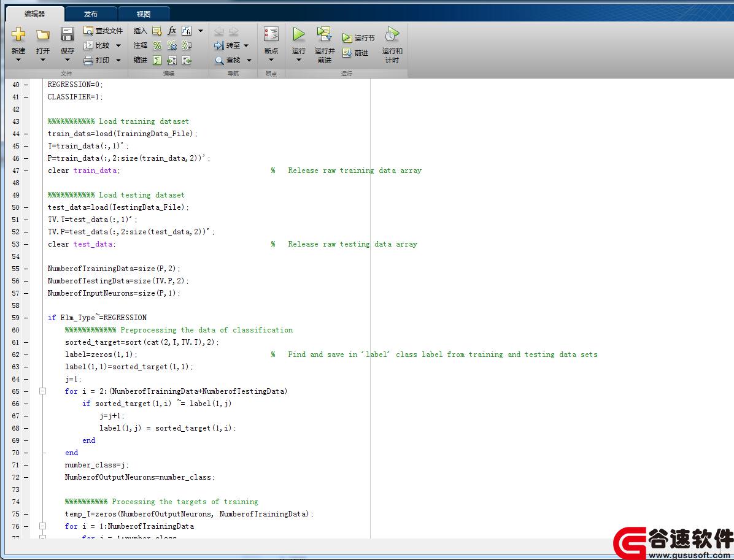Click the 查找 (Find) magnifier icon

219,60
